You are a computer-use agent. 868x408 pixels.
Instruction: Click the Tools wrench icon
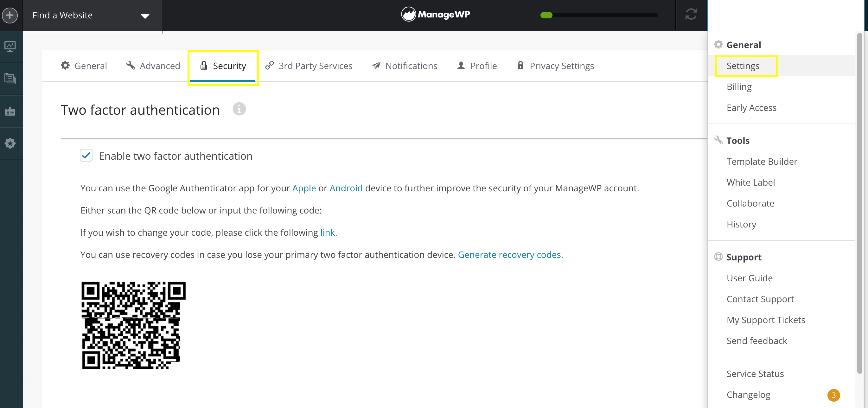(718, 139)
